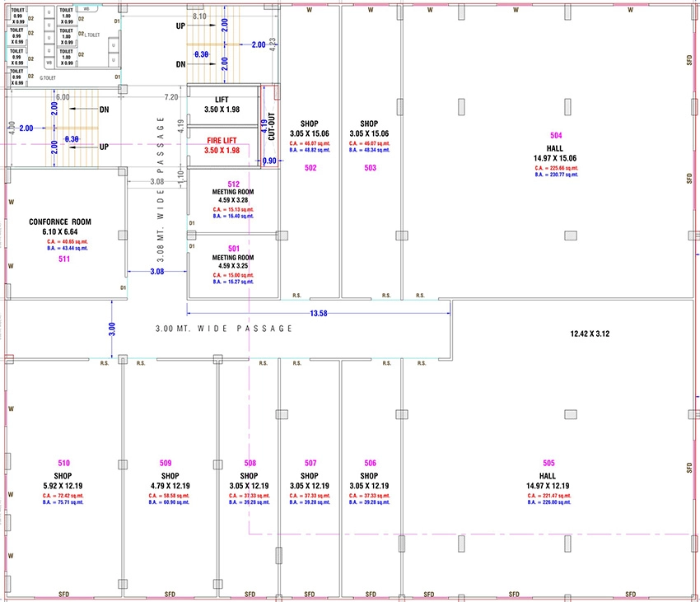This screenshot has height=602, width=700.
Task: Click '3.00 MT. WIDE PASSAGE' text
Action: (224, 329)
